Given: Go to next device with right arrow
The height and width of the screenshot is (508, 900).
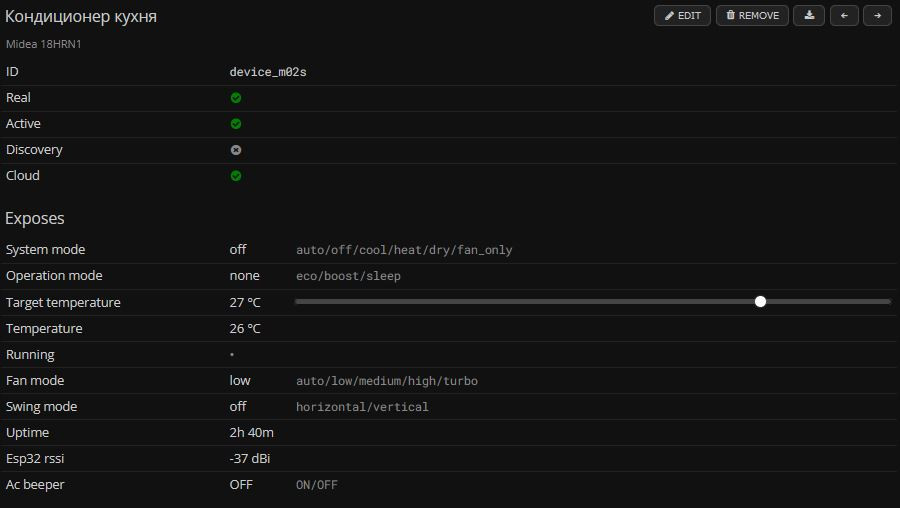Looking at the screenshot, I should click(877, 16).
